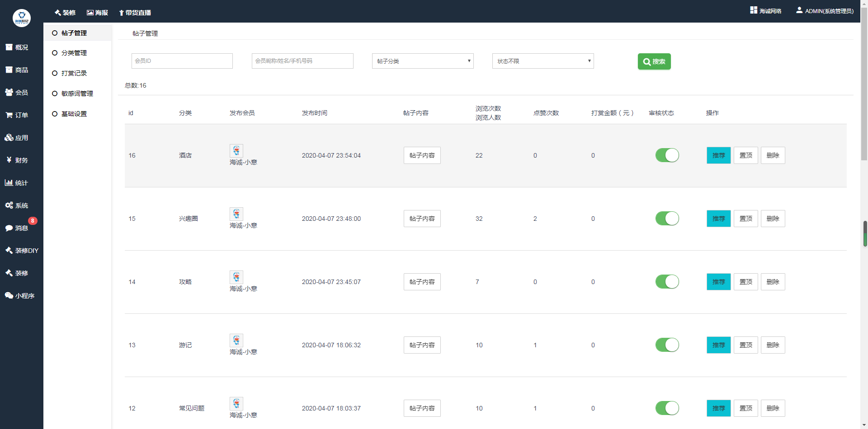Select 帖子管理 in the submenu
The image size is (868, 429).
tap(78, 33)
